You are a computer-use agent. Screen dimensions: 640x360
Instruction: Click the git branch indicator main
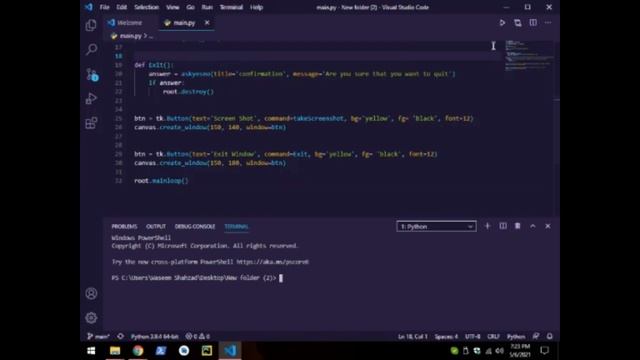pyautogui.click(x=98, y=336)
